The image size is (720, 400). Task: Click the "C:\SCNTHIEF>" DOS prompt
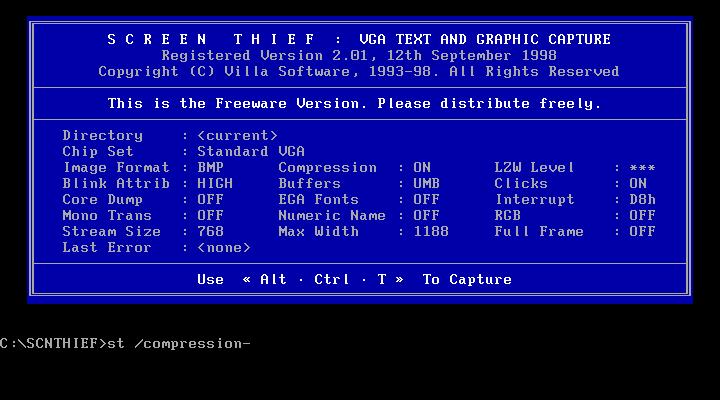click(x=53, y=344)
